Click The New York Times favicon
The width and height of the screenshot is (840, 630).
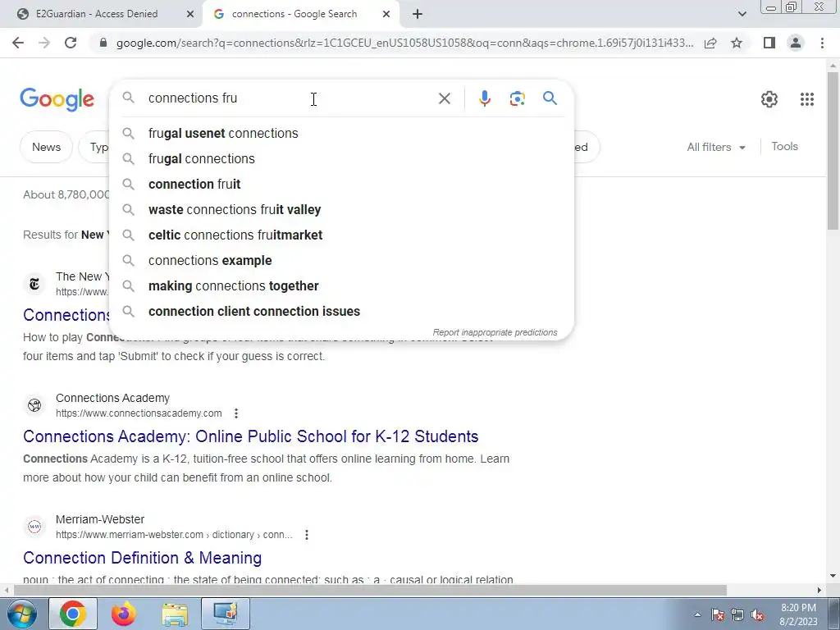point(34,284)
